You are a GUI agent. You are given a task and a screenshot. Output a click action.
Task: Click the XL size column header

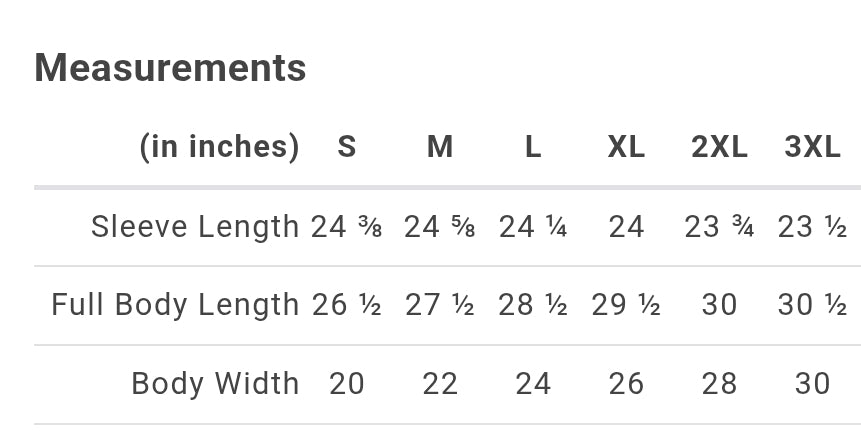(x=626, y=147)
